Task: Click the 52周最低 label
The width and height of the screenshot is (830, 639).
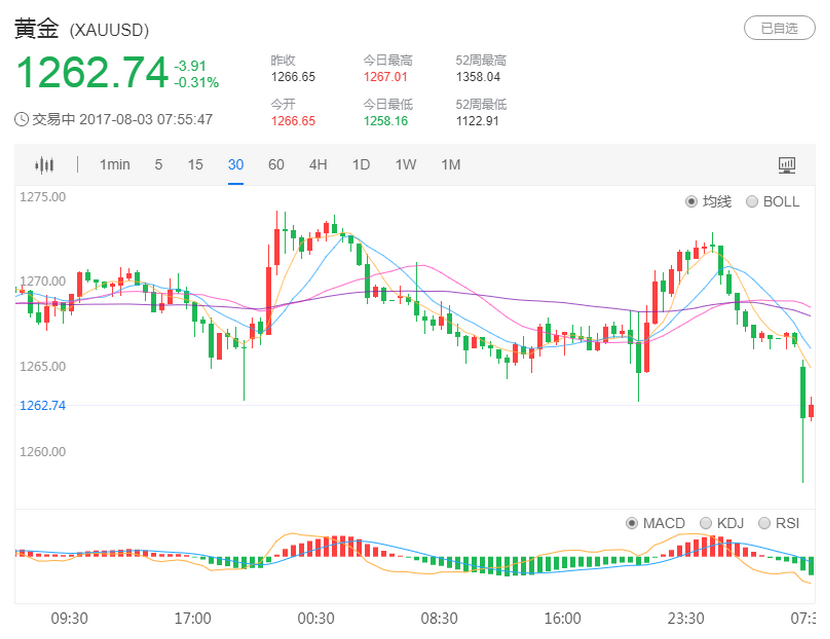Action: pyautogui.click(x=481, y=105)
